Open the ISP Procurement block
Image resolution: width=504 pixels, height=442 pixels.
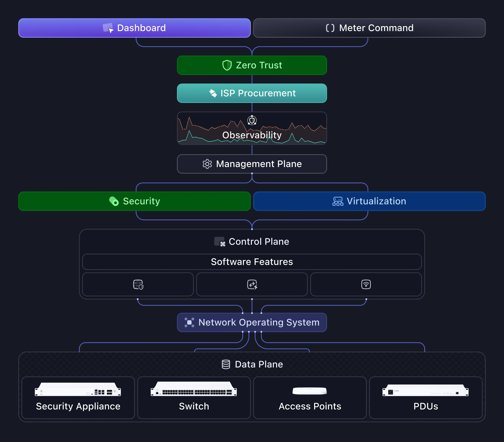[252, 93]
